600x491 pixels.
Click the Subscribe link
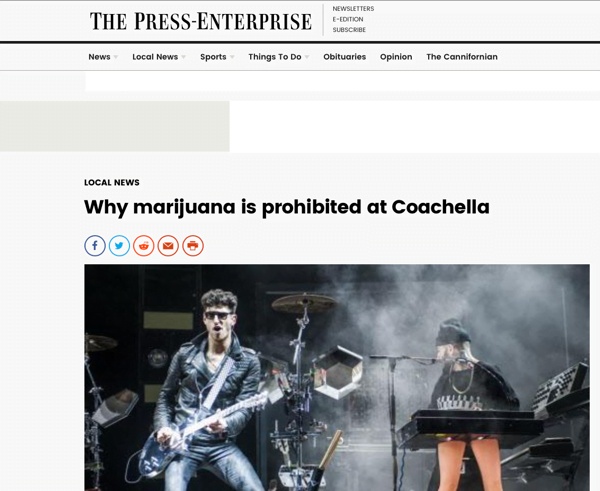click(x=349, y=29)
